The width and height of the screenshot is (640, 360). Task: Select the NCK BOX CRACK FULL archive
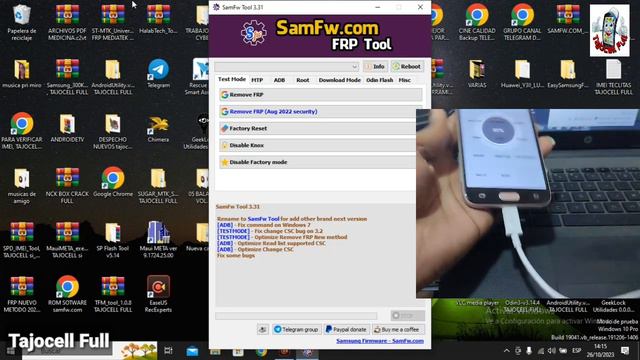[x=67, y=186]
